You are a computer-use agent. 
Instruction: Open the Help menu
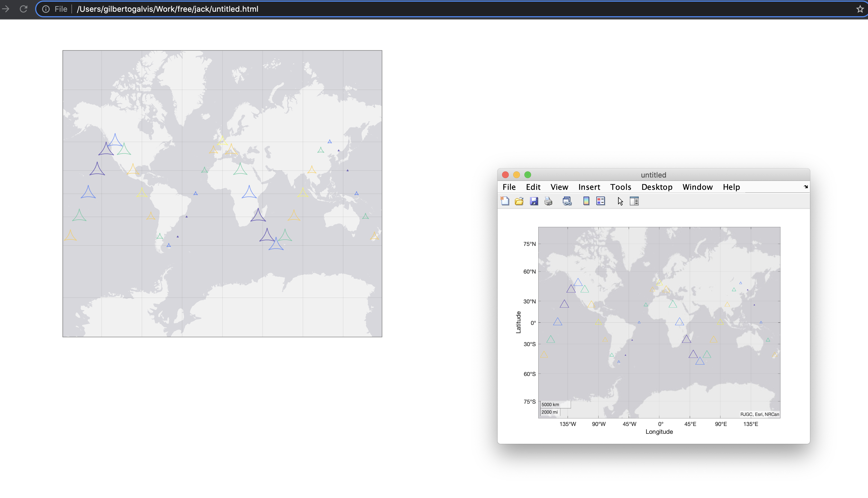click(731, 187)
